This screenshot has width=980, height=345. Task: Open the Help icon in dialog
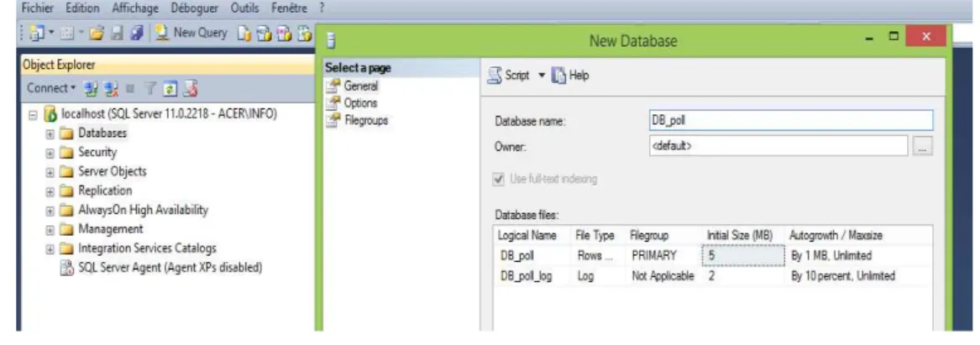point(559,75)
